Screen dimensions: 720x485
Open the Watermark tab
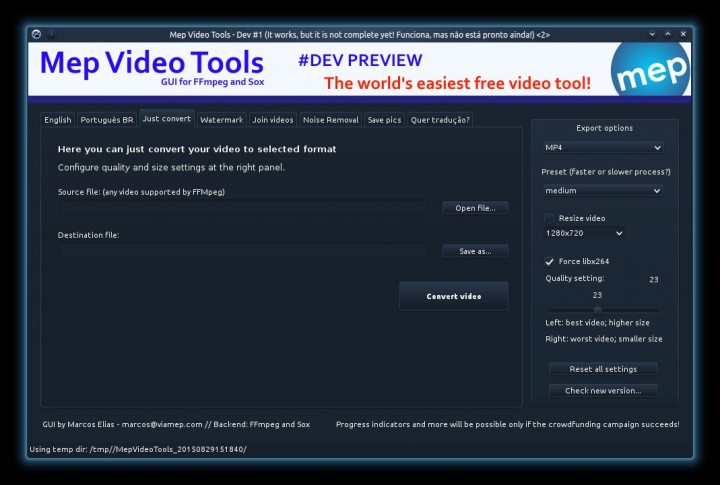(222, 120)
